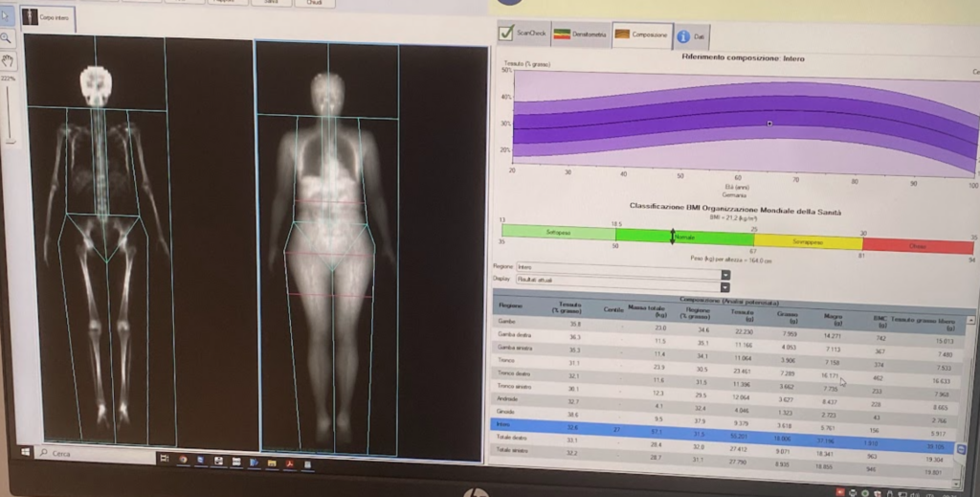The image size is (980, 497).
Task: Click the Salva button
Action: click(x=271, y=3)
